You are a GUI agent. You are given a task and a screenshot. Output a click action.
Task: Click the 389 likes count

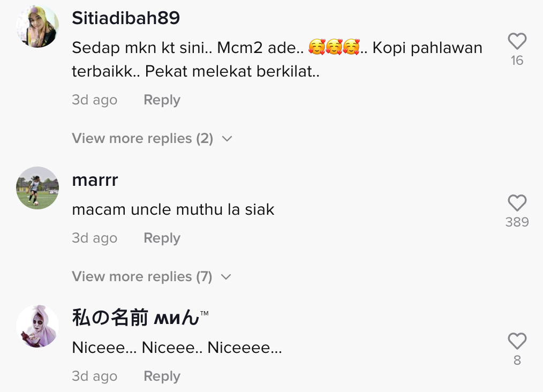[517, 222]
